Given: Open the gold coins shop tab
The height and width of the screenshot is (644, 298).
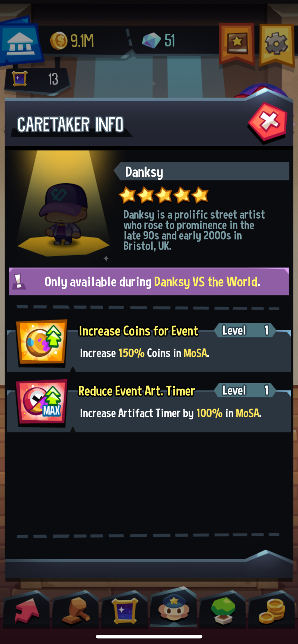Looking at the screenshot, I should point(272,610).
